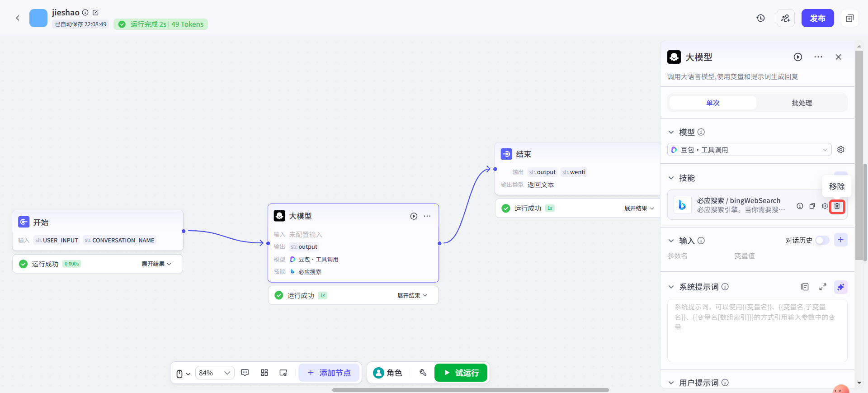Click the CONVERSATION_NAME variable tag
Viewport: 868px width, 393px height.
coord(119,240)
